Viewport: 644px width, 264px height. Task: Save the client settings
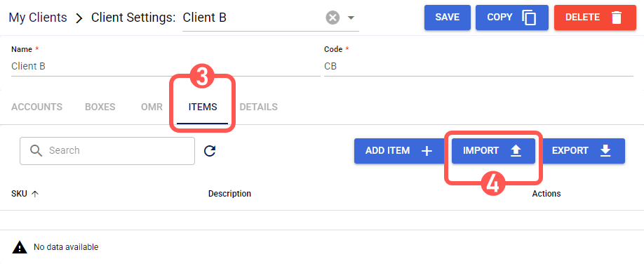[x=448, y=18]
